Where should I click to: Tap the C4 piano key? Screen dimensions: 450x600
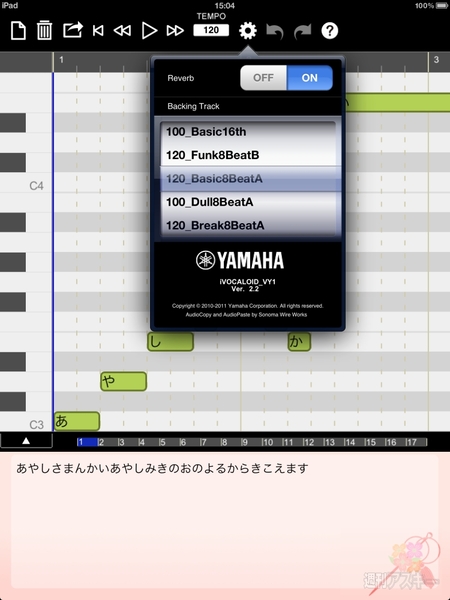coord(26,182)
